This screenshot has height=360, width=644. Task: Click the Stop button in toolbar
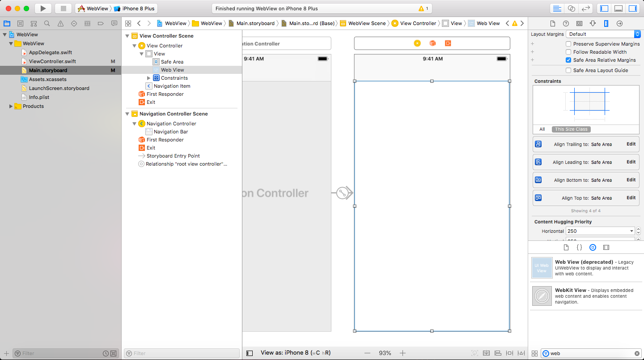click(x=63, y=9)
